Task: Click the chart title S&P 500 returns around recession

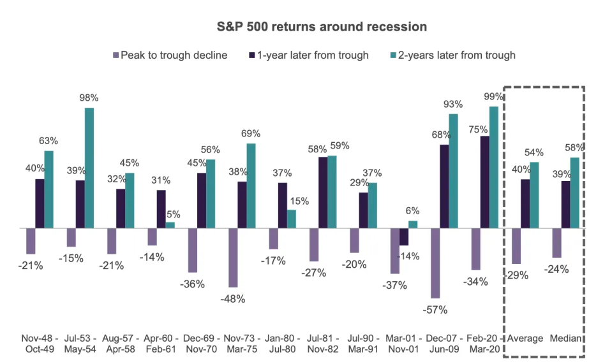Action: pos(322,27)
